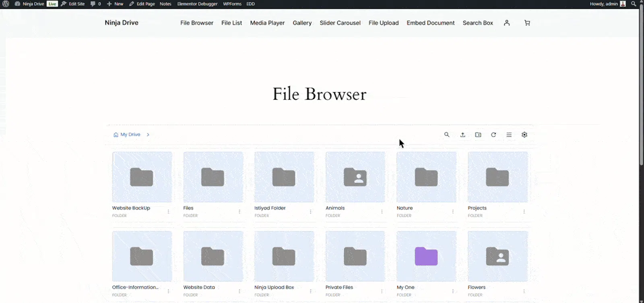Go to File Browser nav item

pyautogui.click(x=197, y=23)
